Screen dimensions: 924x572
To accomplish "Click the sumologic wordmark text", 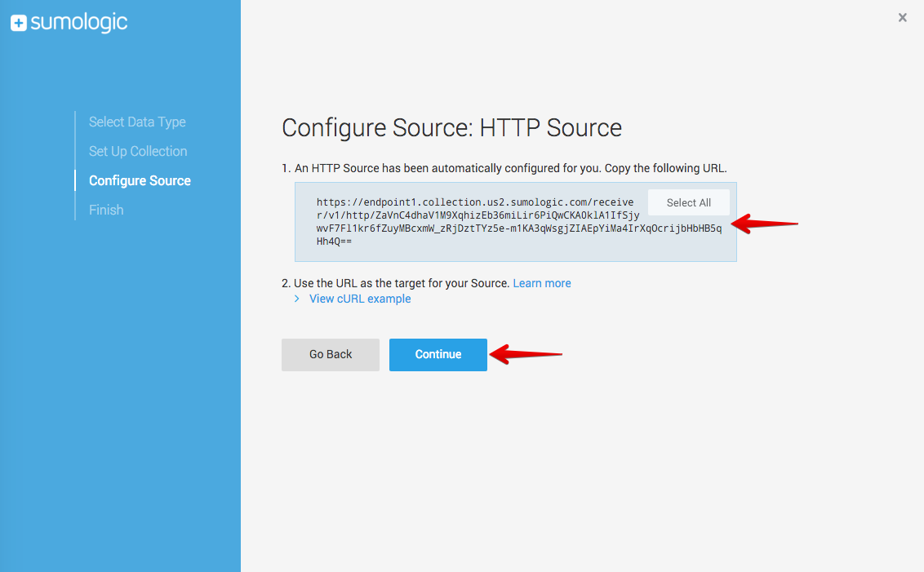I will click(x=79, y=23).
